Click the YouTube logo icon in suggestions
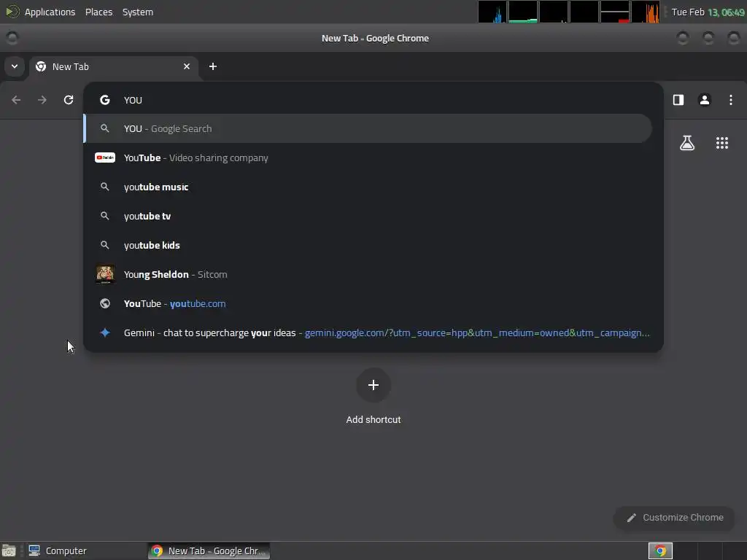The height and width of the screenshot is (560, 747). (x=105, y=157)
